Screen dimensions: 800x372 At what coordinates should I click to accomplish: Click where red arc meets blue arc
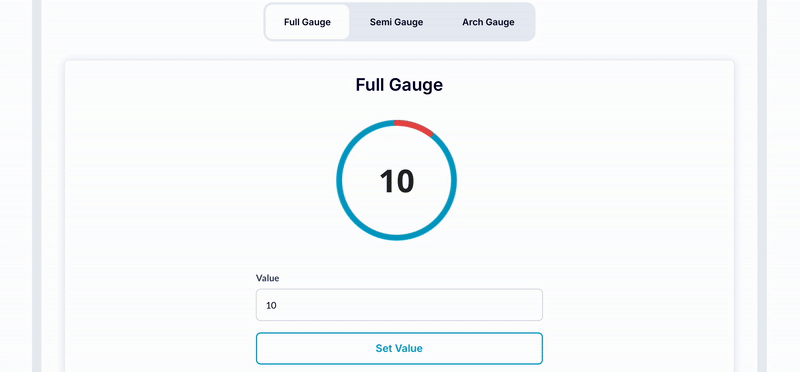pyautogui.click(x=433, y=134)
